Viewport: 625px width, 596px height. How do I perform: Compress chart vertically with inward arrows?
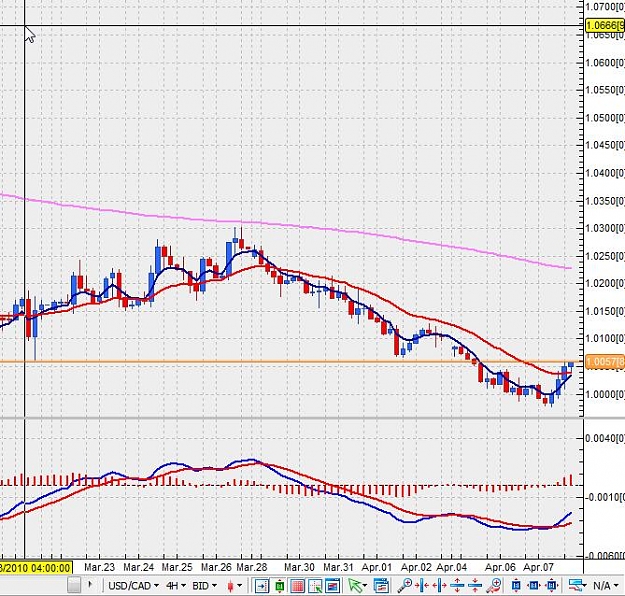coord(475,586)
